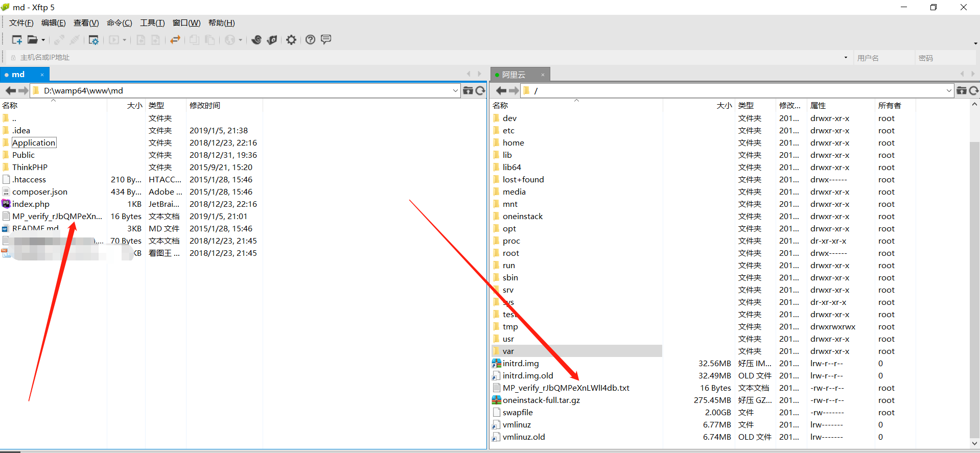Click the New Session toolbar icon
The image size is (980, 453).
tap(17, 40)
